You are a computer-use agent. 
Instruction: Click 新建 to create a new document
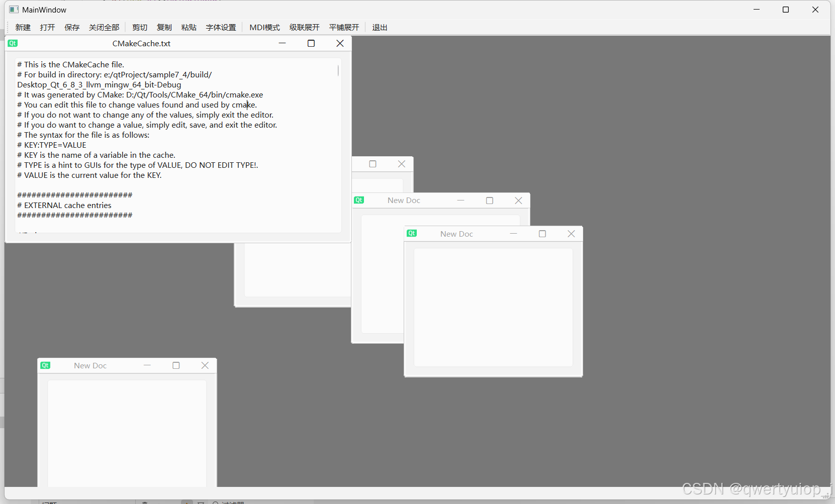(x=23, y=28)
